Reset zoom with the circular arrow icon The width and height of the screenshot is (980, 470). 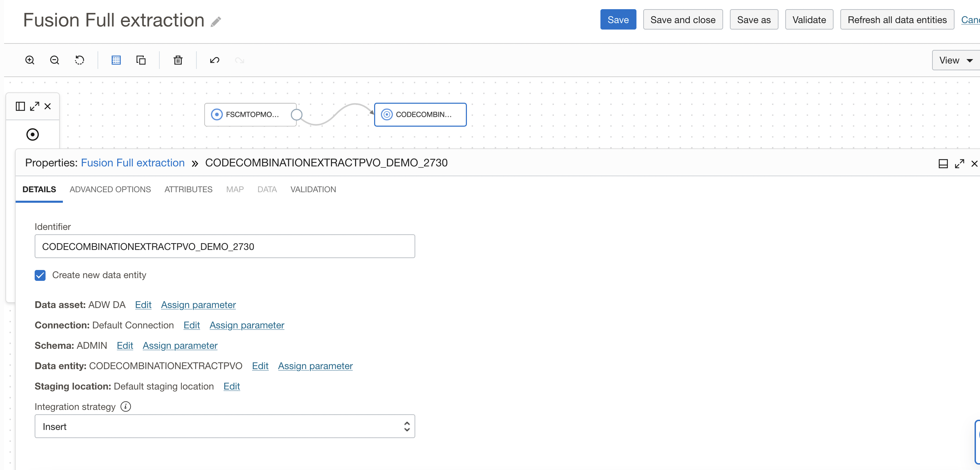79,60
